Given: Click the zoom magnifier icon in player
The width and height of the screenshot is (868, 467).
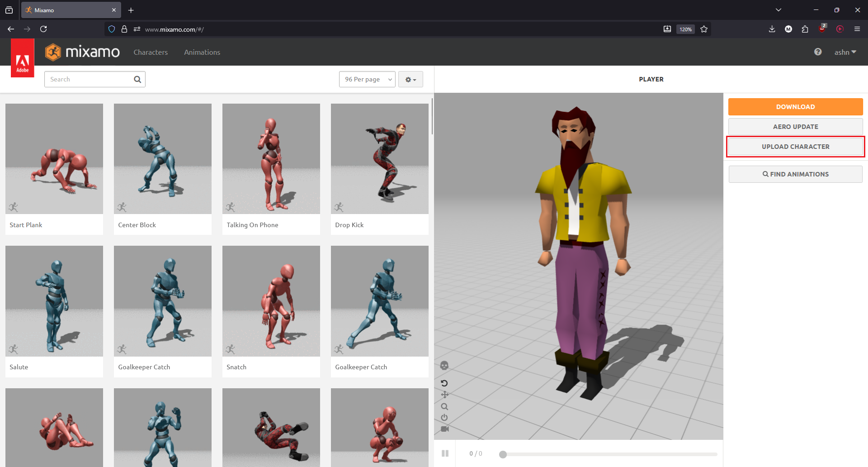Looking at the screenshot, I should 444,406.
